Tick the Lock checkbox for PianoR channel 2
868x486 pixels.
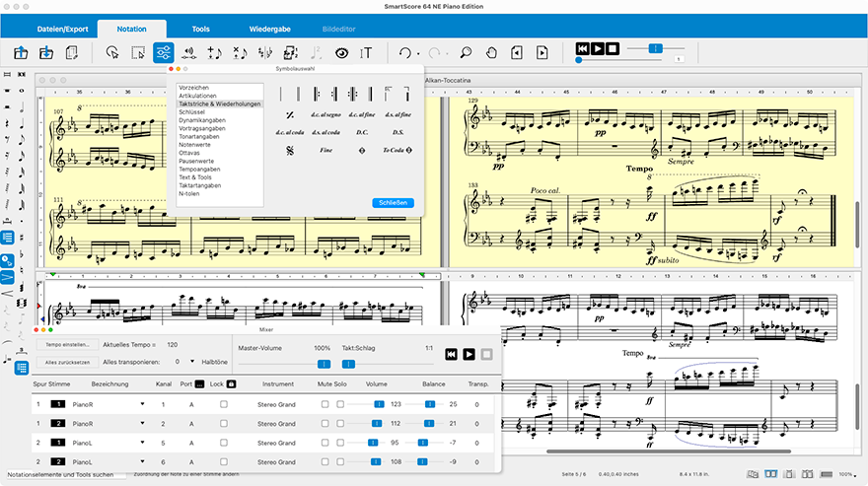(224, 424)
